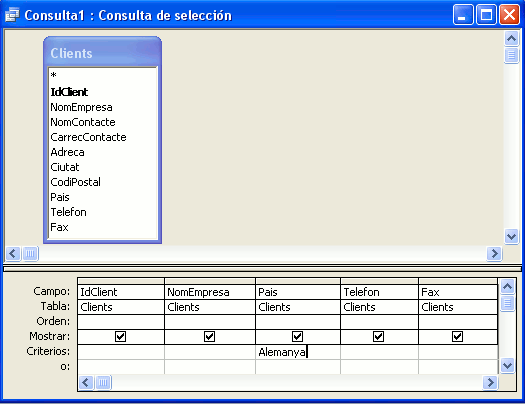Click the design grid's scroll up arrow
525x404 pixels.
pos(507,286)
